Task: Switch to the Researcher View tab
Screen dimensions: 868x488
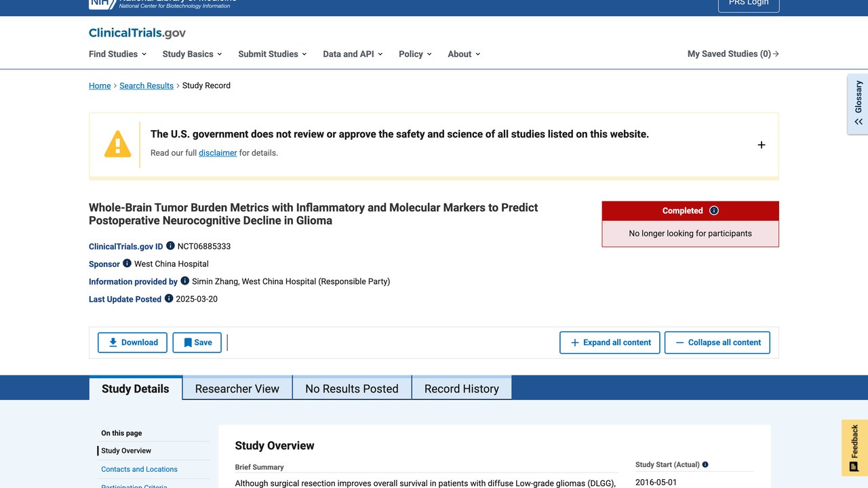Action: tap(237, 388)
